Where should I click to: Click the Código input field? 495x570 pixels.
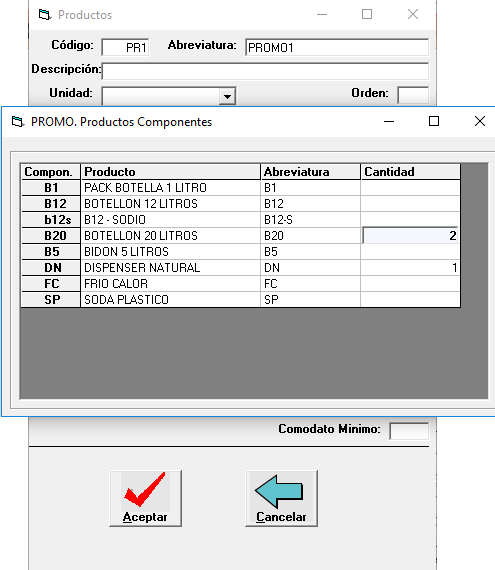coord(125,47)
